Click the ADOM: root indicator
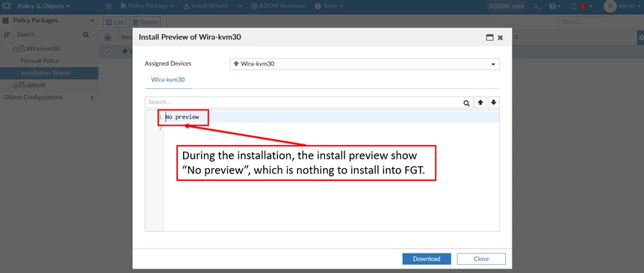644x273 pixels. tap(506, 6)
